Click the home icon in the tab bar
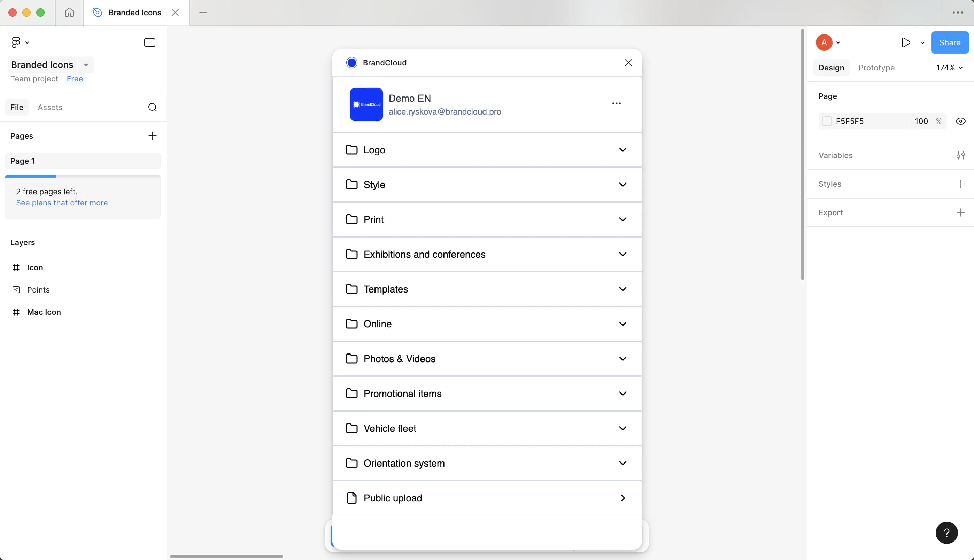Image resolution: width=974 pixels, height=560 pixels. 69,13
